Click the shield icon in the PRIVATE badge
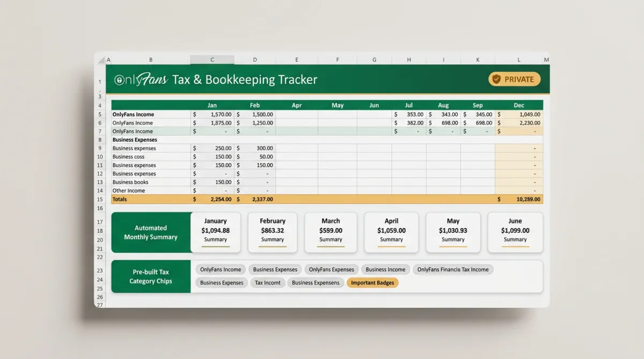 (496, 79)
